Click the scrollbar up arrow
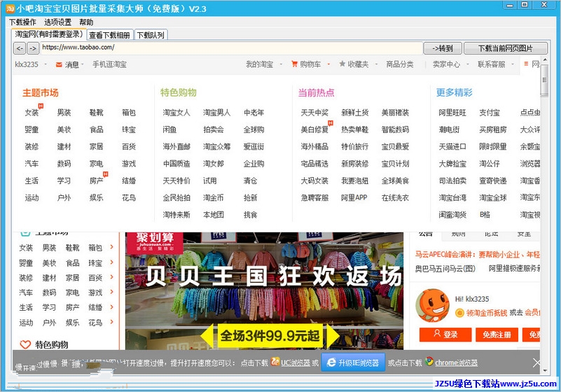 [x=545, y=59]
